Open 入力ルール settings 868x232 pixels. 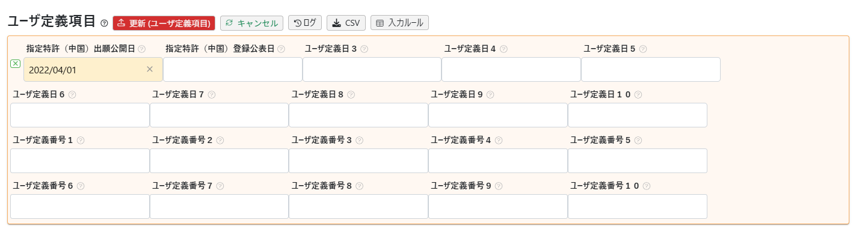click(399, 23)
